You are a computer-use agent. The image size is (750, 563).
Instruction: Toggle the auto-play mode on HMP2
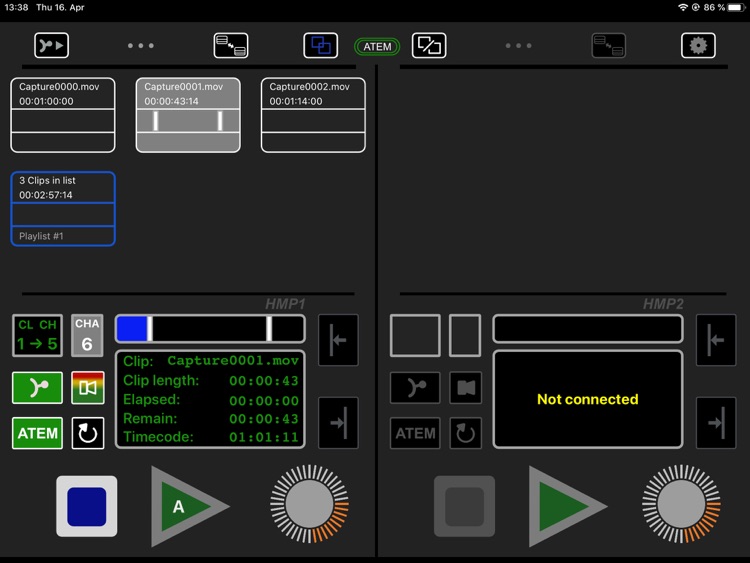[x=415, y=387]
